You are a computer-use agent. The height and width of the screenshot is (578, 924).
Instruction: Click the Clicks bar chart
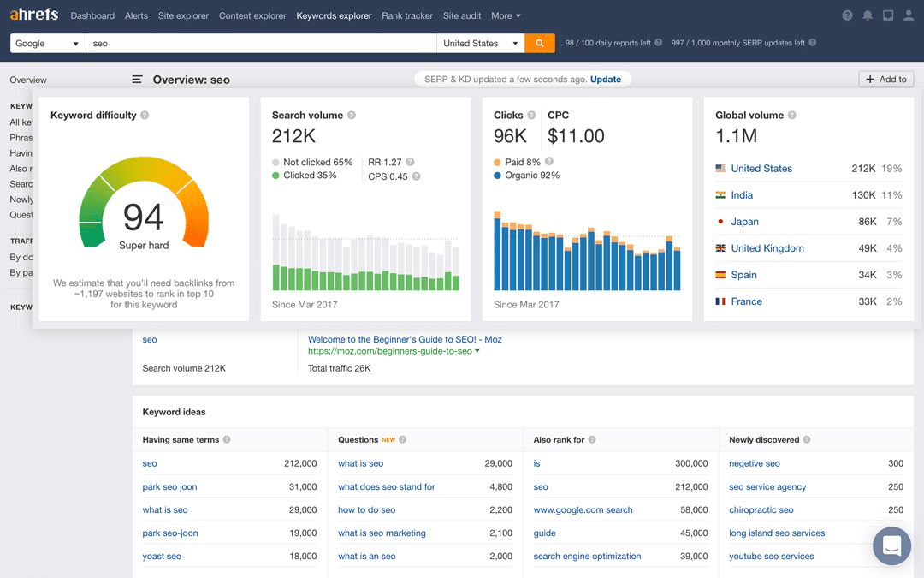click(x=587, y=251)
